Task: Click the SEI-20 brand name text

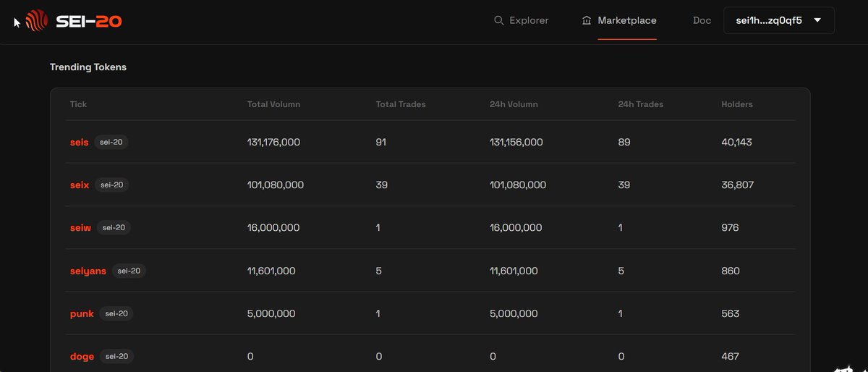Action: [88, 22]
